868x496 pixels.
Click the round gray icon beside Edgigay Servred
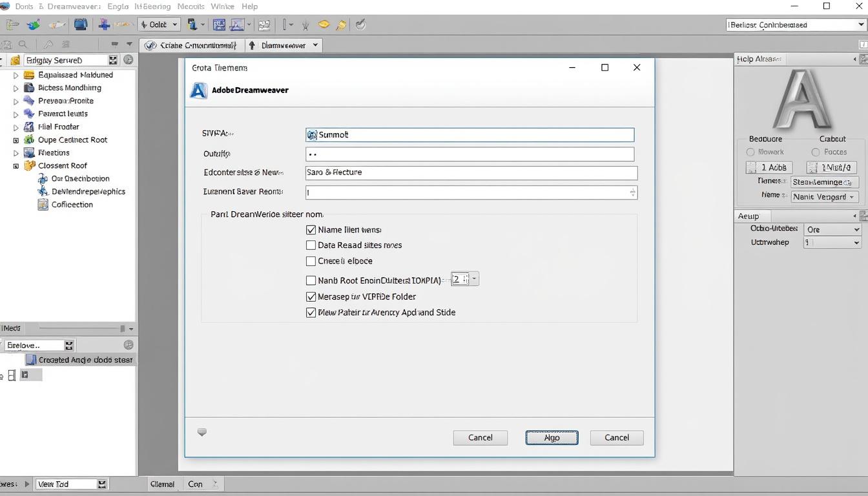point(129,60)
